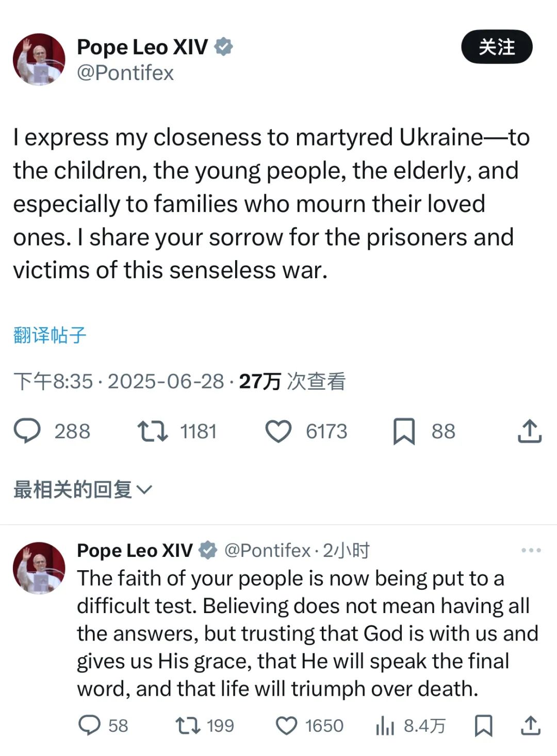557x756 pixels.
Task: Open Pope Leo XIV profile photo at top
Action: 39,59
